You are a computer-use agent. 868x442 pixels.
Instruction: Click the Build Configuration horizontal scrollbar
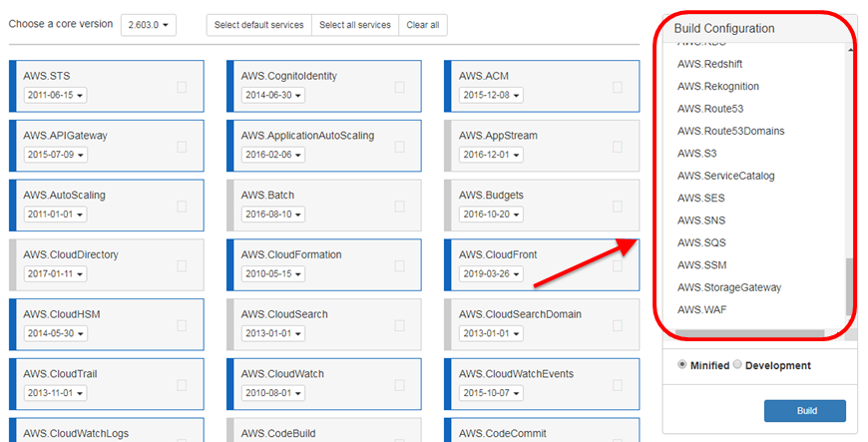click(749, 333)
